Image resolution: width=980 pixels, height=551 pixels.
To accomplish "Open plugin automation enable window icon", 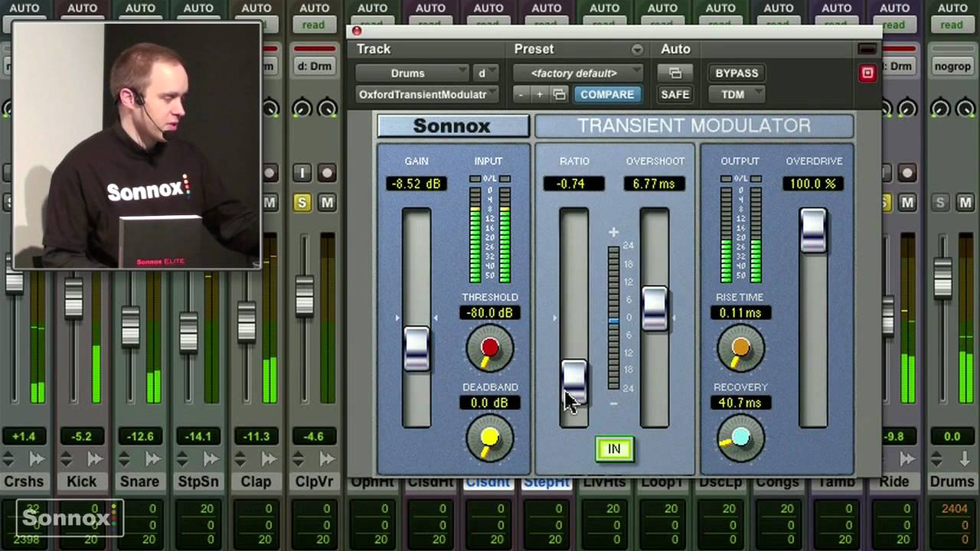I will click(675, 73).
